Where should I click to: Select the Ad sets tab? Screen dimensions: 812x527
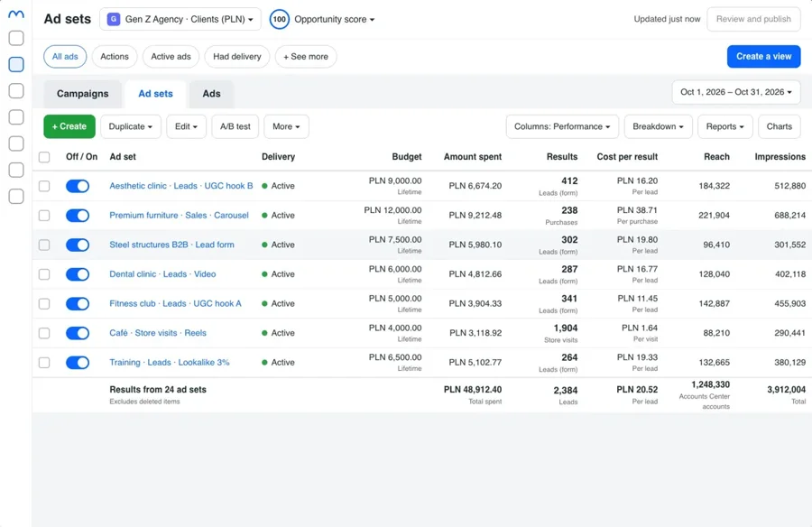pos(155,94)
